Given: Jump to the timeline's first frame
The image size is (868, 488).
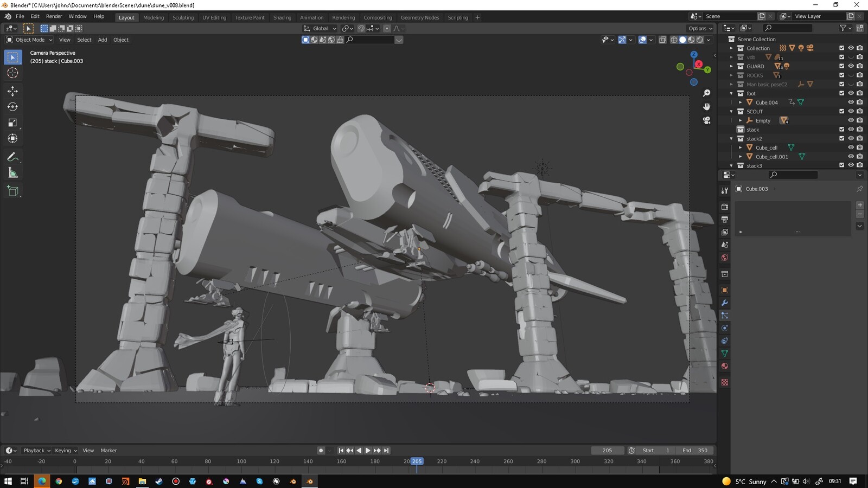Looking at the screenshot, I should click(341, 451).
